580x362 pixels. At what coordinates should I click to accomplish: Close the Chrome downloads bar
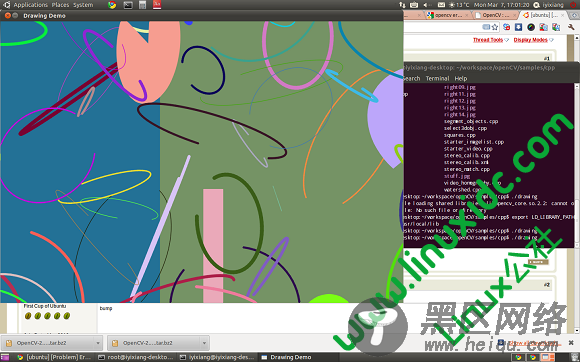click(x=571, y=343)
